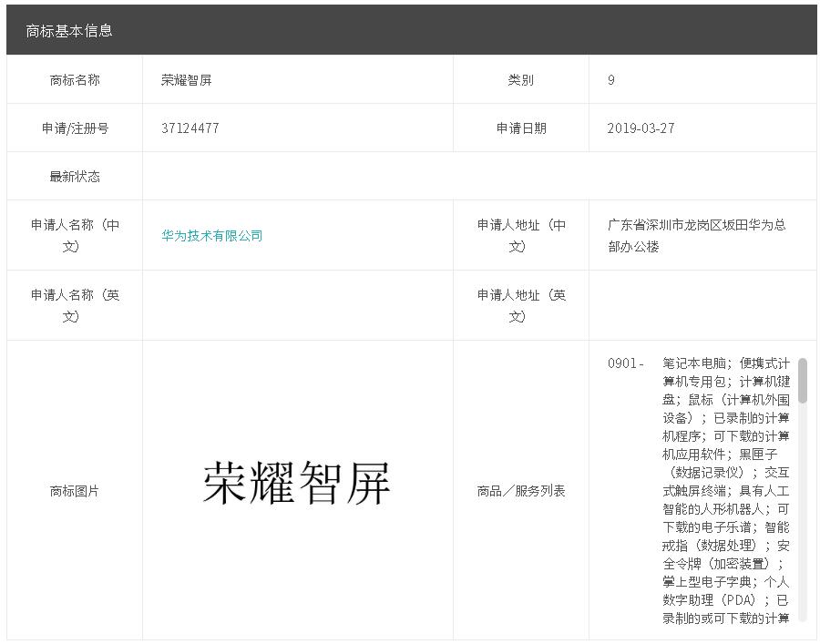
Task: Click the 最新状态 label cell
Action: pos(75,177)
